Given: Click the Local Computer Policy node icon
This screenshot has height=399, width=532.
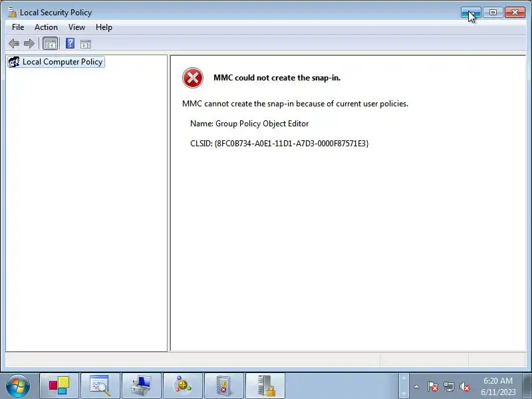Looking at the screenshot, I should [x=14, y=62].
